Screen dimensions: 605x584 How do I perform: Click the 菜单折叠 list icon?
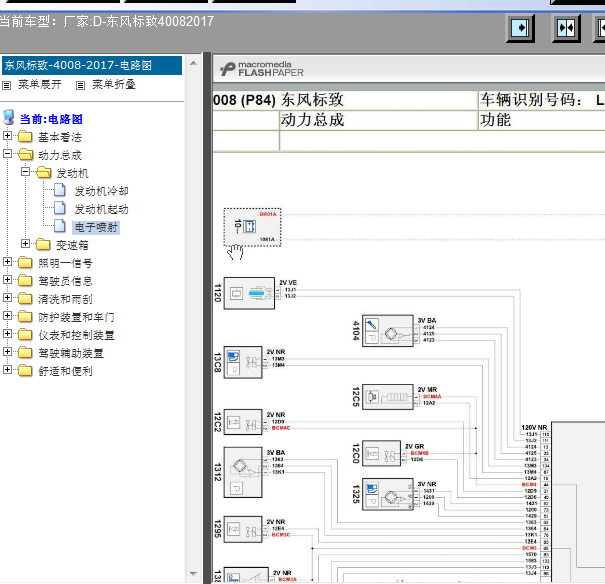click(80, 85)
